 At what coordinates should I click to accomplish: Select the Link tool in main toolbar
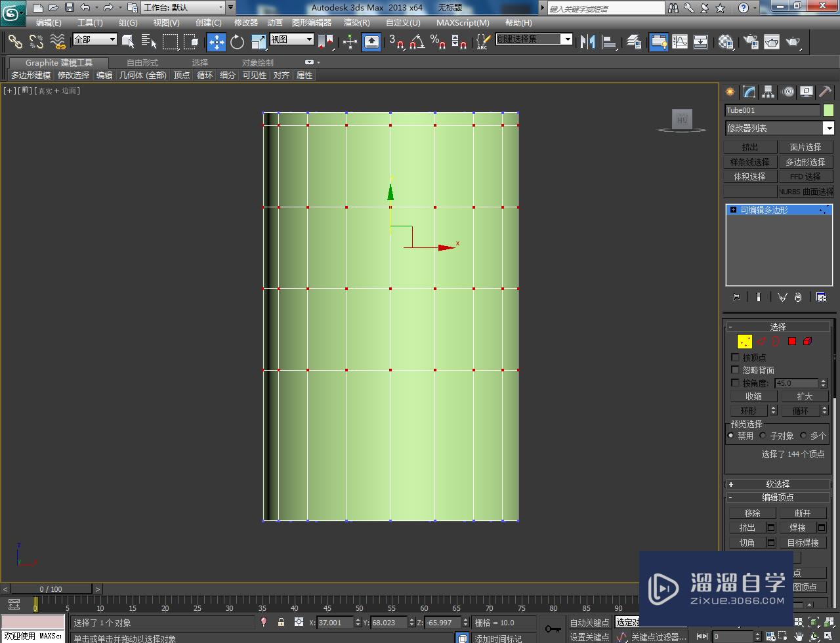click(15, 41)
